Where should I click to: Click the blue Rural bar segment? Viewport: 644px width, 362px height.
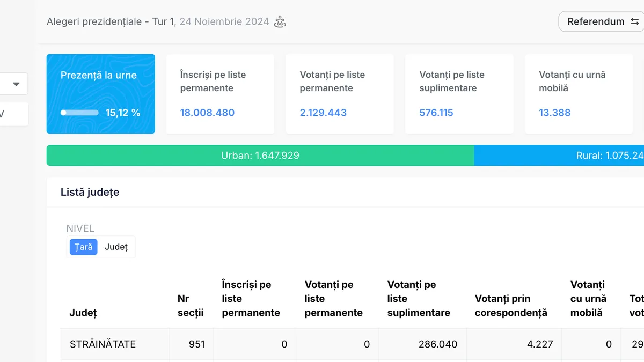point(558,156)
